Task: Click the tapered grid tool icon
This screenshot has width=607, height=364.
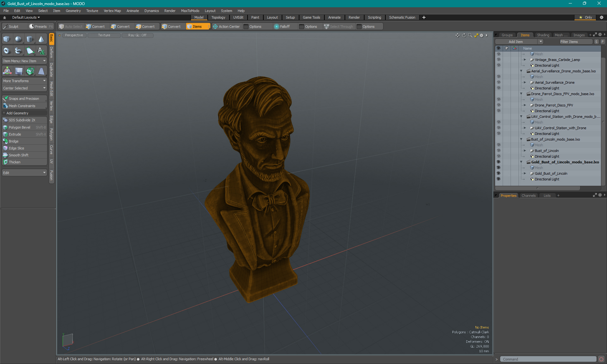Action: (x=41, y=71)
